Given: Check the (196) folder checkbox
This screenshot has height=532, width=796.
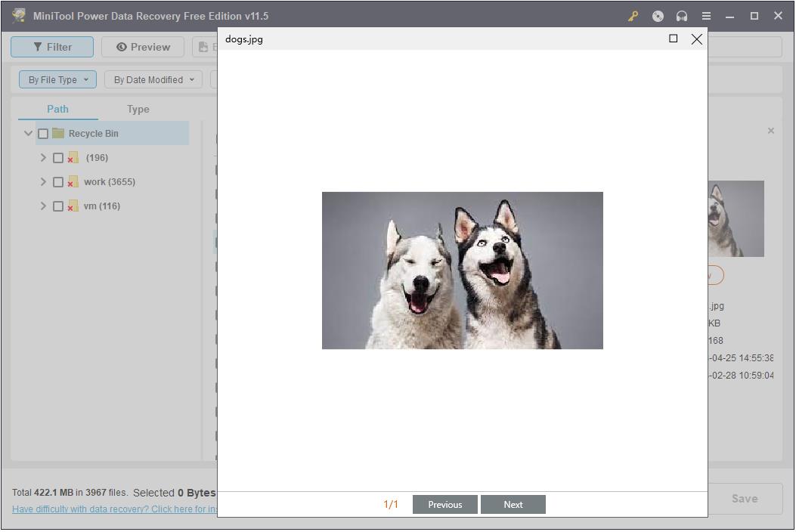Looking at the screenshot, I should click(x=58, y=158).
